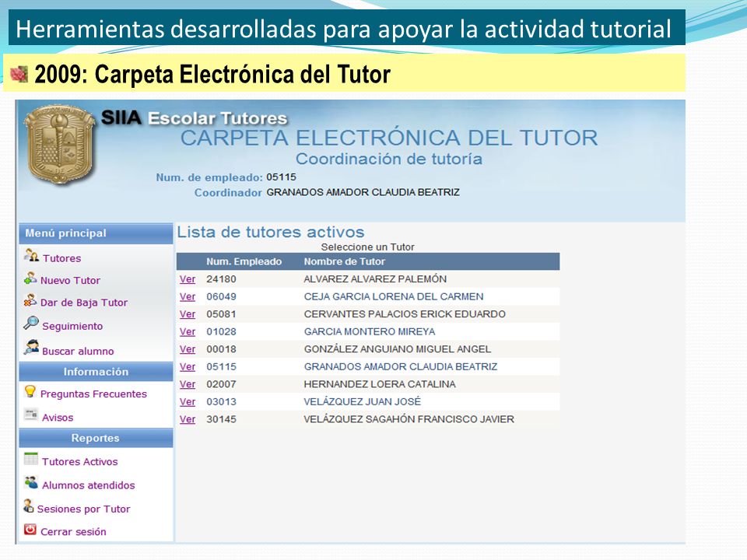Screen dimensions: 747x560
Task: Click the Reportes section header
Action: pos(96,438)
